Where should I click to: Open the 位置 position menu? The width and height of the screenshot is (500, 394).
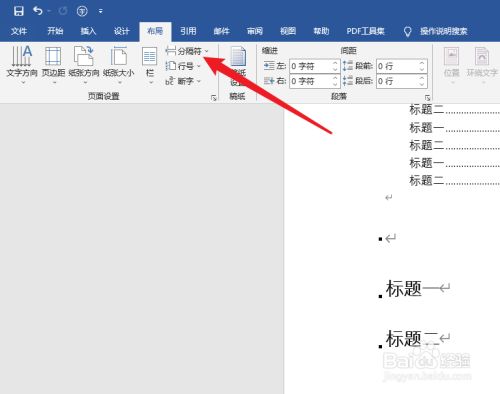click(452, 65)
